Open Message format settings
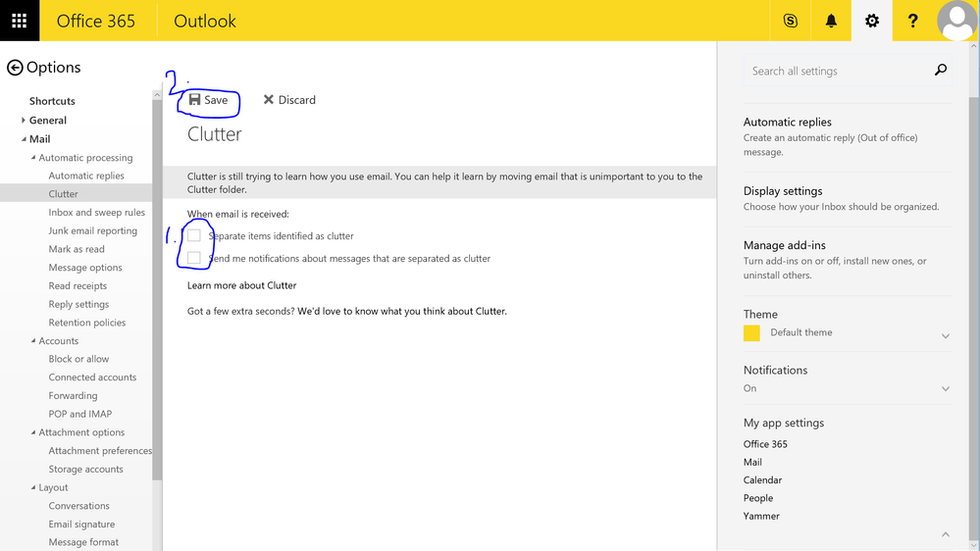The image size is (980, 551). point(83,542)
